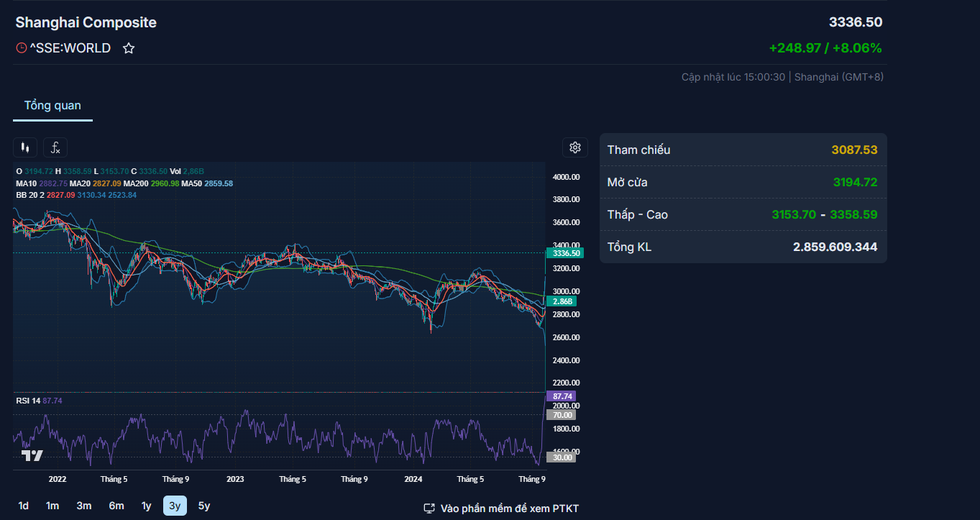This screenshot has width=980, height=520.
Task: Choose the 1y chart range
Action: click(146, 506)
